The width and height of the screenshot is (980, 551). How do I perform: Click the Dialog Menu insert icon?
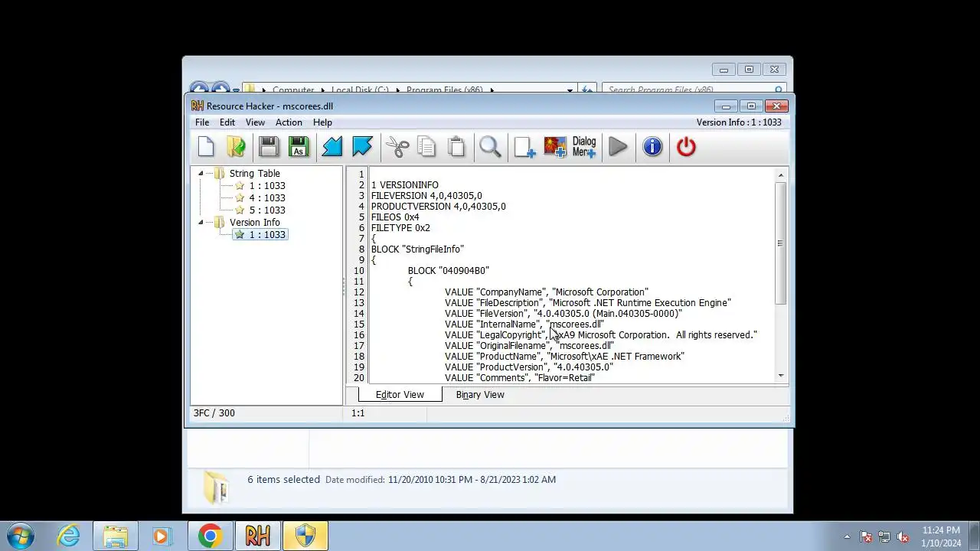tap(584, 147)
